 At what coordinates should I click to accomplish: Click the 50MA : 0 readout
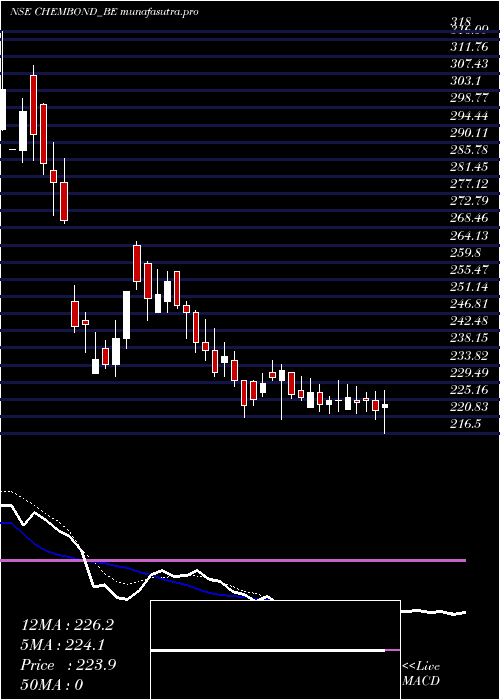52,685
